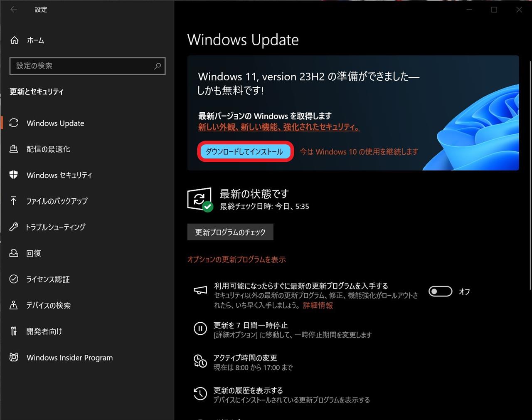Open アクティブ時間の変更 option text

(x=245, y=358)
